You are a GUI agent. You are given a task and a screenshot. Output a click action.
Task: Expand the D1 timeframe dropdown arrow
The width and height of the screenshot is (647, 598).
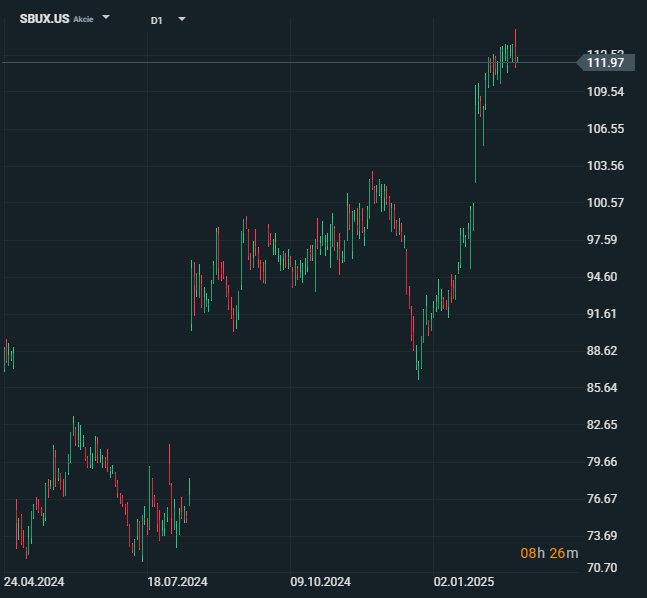[182, 19]
